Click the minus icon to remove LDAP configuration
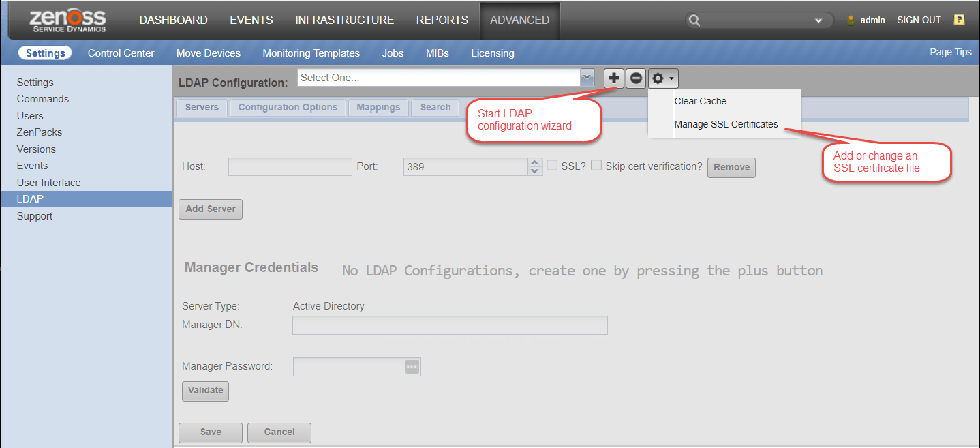The height and width of the screenshot is (448, 980). coord(635,78)
